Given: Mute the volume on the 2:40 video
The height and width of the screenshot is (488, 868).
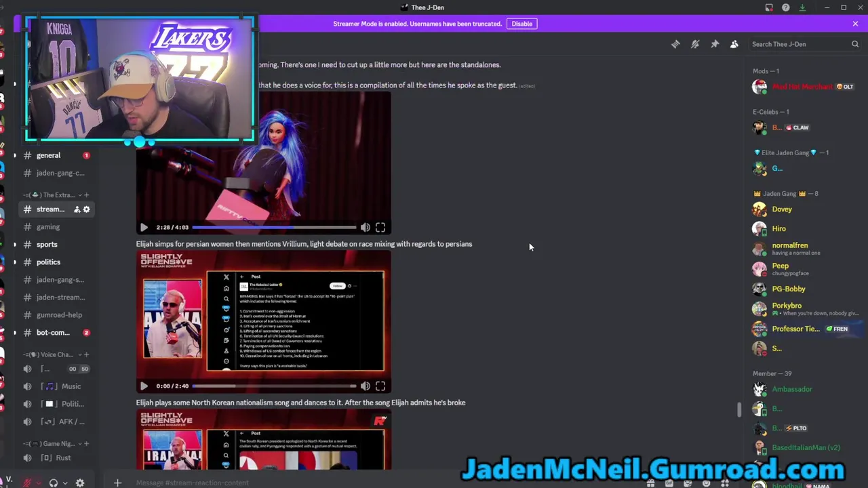Looking at the screenshot, I should point(366,386).
